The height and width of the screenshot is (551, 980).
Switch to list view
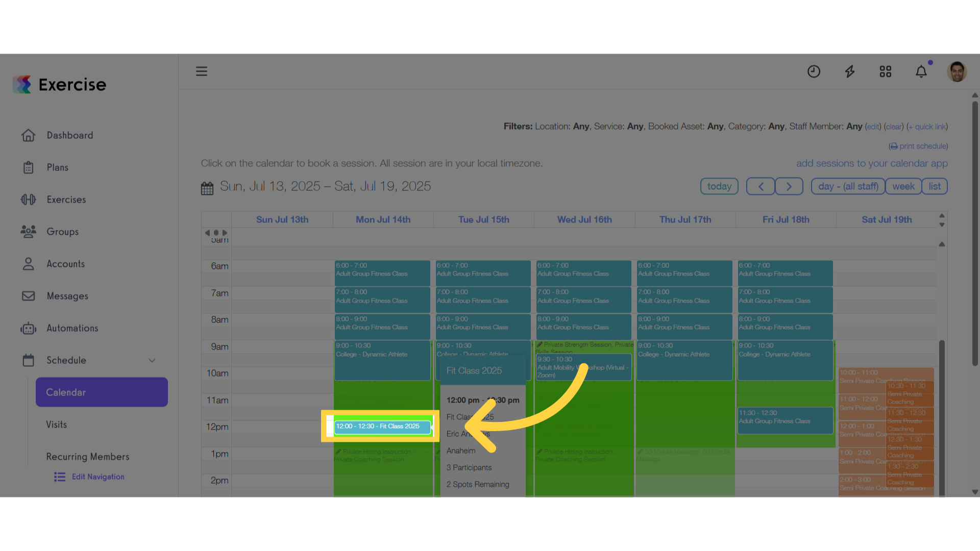(x=935, y=187)
